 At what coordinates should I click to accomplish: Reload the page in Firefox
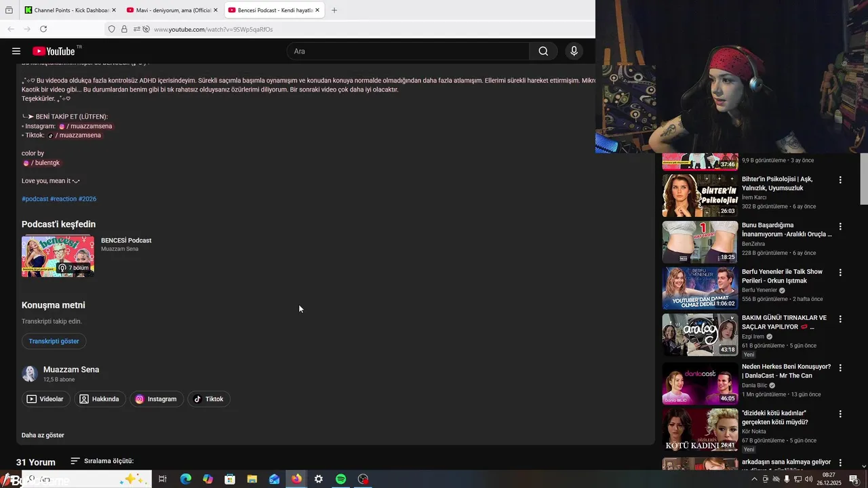[43, 29]
